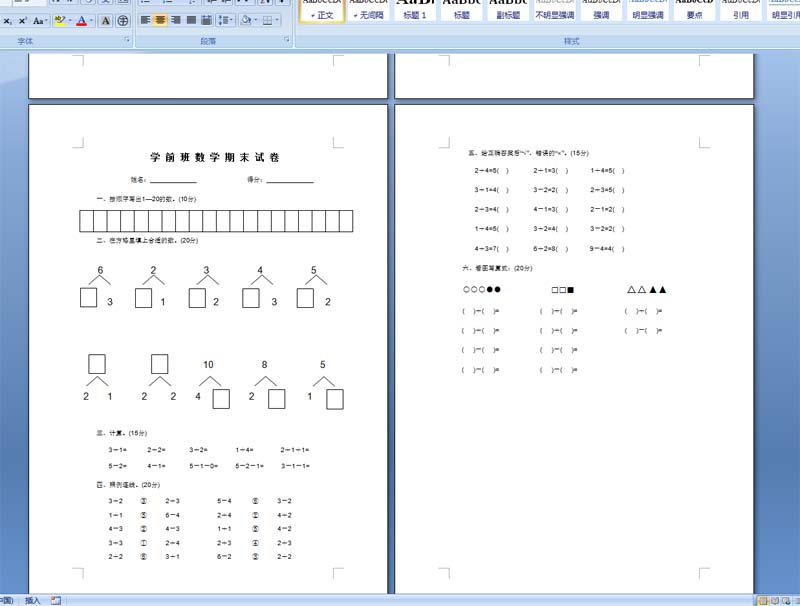Click the name blank line on the exam
800x606 pixels.
(x=173, y=181)
